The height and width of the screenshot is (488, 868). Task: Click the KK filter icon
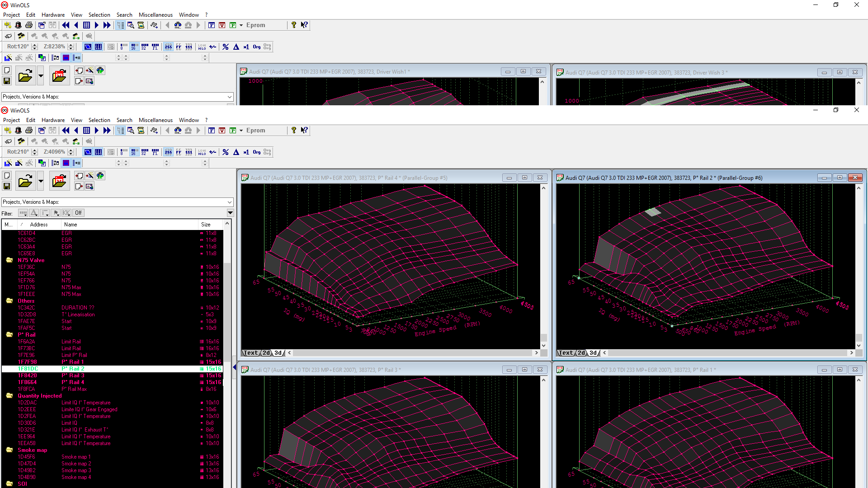66,213
